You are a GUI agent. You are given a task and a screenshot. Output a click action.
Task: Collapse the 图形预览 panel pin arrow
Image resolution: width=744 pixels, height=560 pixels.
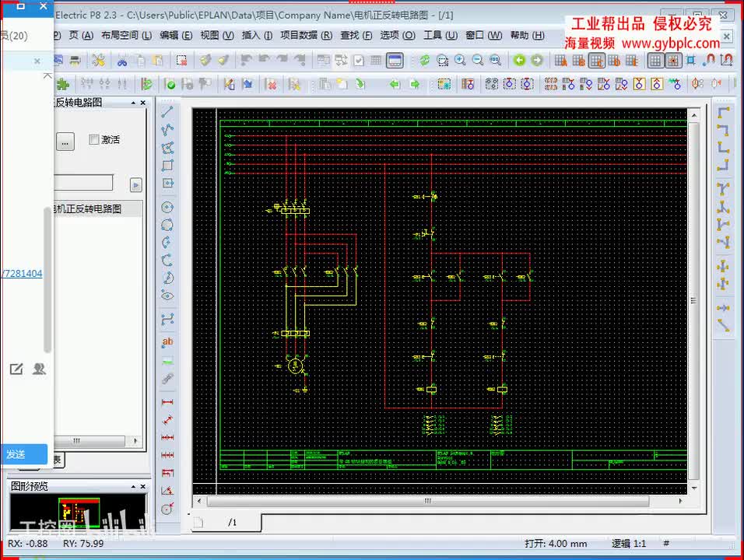133,487
